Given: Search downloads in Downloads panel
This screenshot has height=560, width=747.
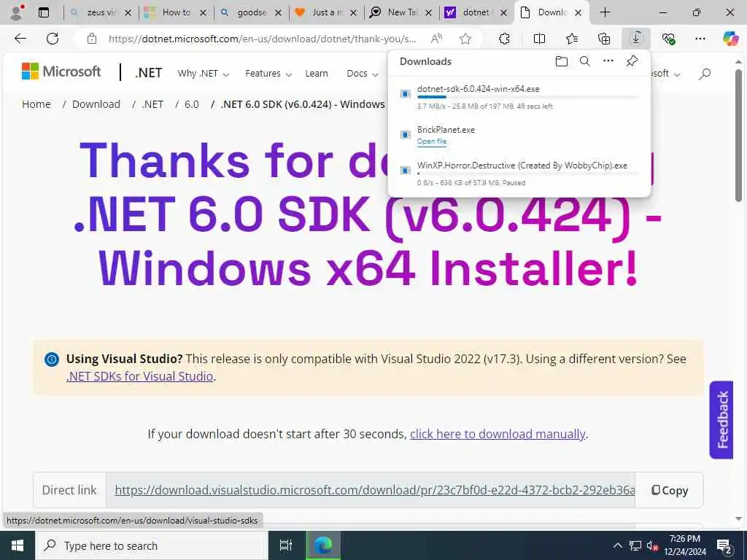Looking at the screenshot, I should tap(585, 61).
